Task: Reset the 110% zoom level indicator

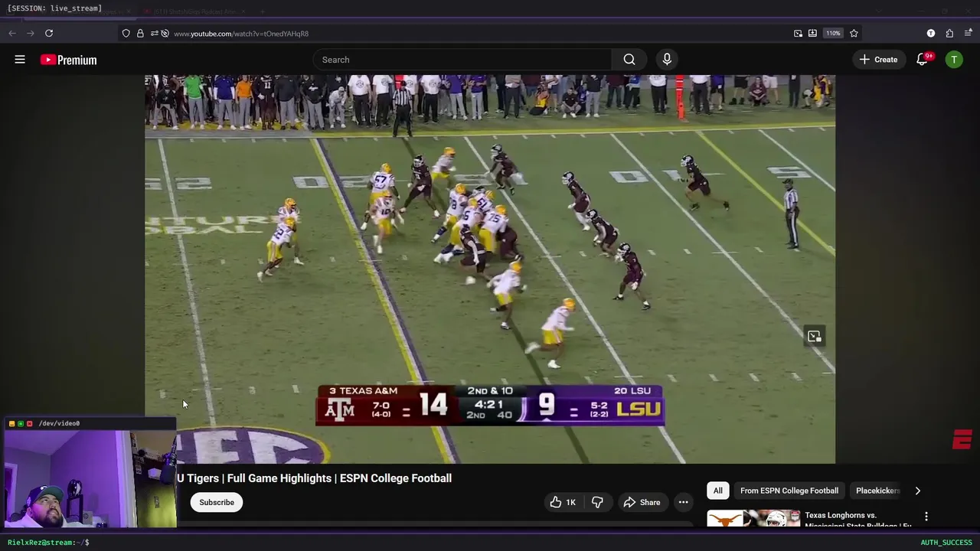Action: (833, 34)
